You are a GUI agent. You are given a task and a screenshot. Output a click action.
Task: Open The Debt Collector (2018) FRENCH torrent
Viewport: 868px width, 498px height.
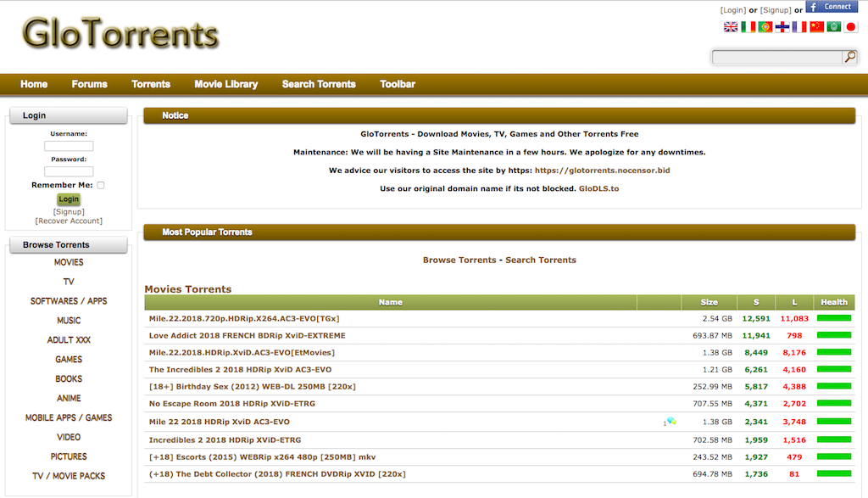pyautogui.click(x=277, y=474)
